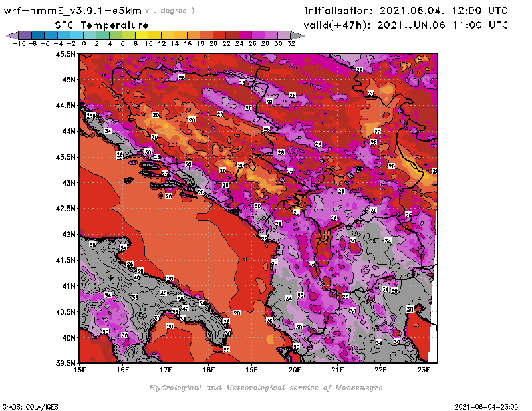Click the '32' value under the color legend
The width and height of the screenshot is (532, 411).
click(291, 43)
